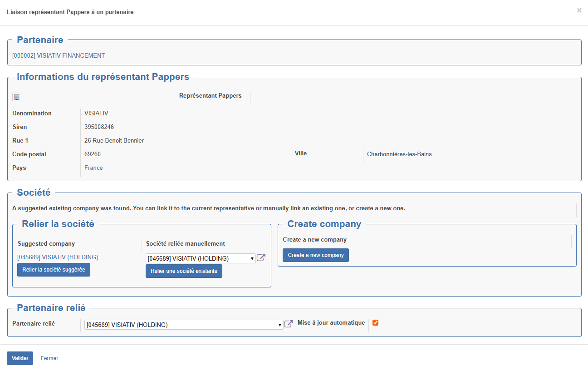The height and width of the screenshot is (371, 588).
Task: Click the Denomination value VISIATIV
Action: pos(96,113)
